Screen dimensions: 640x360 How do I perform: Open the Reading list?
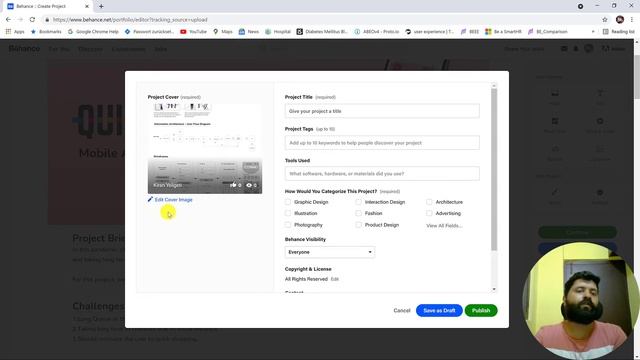pyautogui.click(x=618, y=31)
